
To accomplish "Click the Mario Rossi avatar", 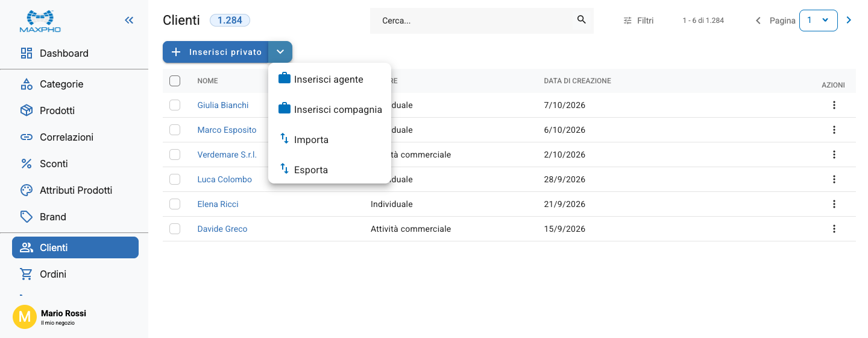I will pos(25,316).
